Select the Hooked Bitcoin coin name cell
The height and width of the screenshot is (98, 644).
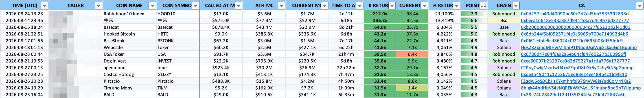(x=129, y=34)
